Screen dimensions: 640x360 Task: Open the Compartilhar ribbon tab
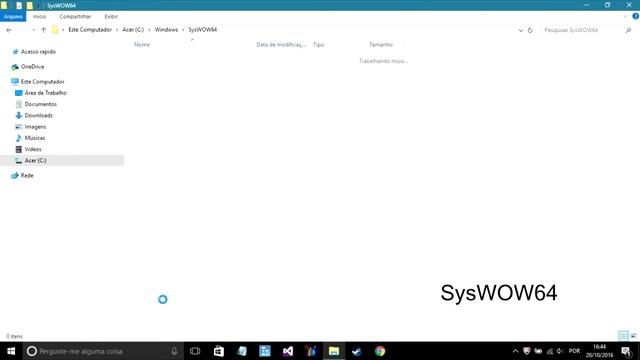pyautogui.click(x=75, y=17)
